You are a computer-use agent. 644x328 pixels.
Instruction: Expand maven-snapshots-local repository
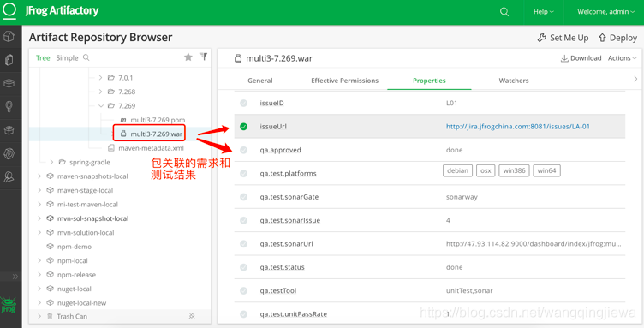39,176
